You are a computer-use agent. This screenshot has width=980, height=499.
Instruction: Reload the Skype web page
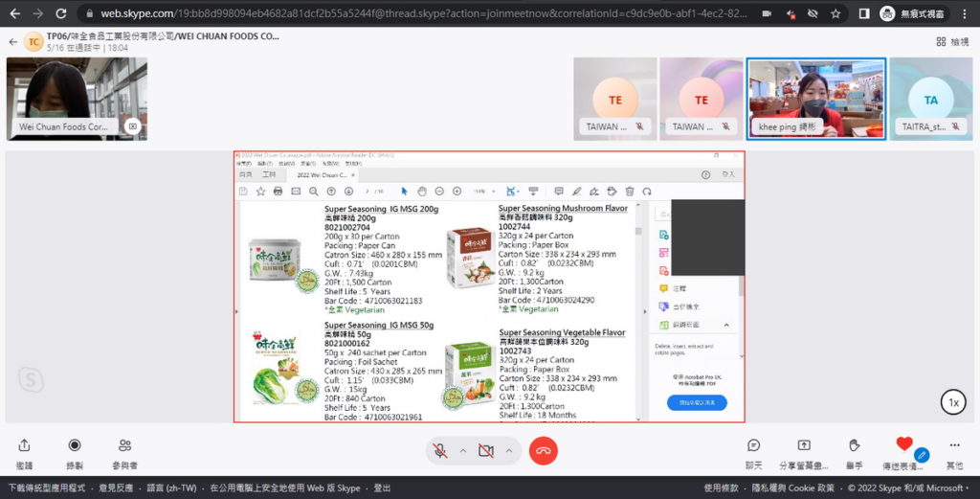(60, 13)
